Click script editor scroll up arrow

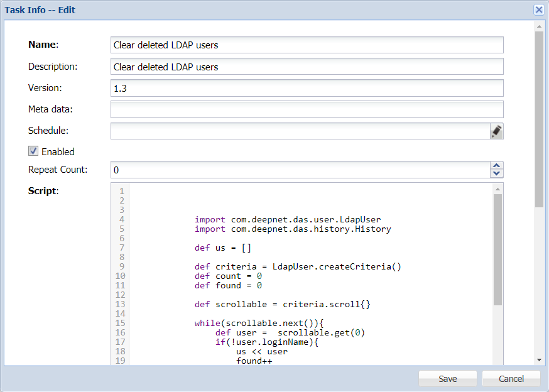tap(497, 188)
